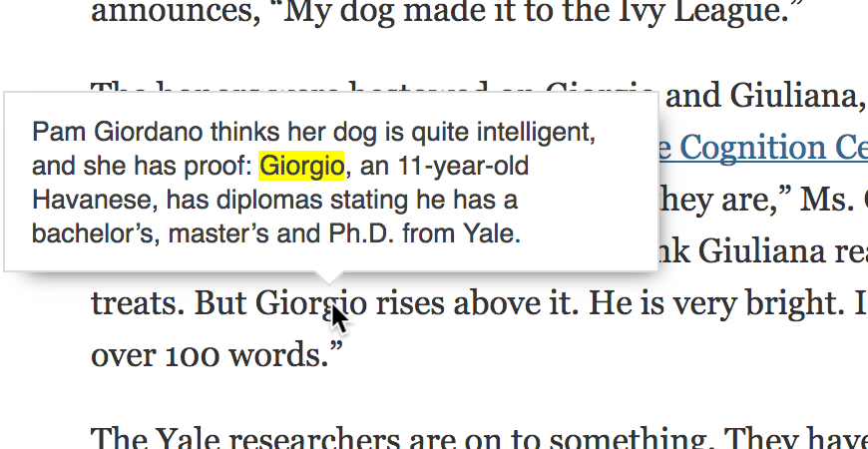This screenshot has width=868, height=449.
Task: Click the yellow highlighted word Giorgio
Action: tap(301, 165)
